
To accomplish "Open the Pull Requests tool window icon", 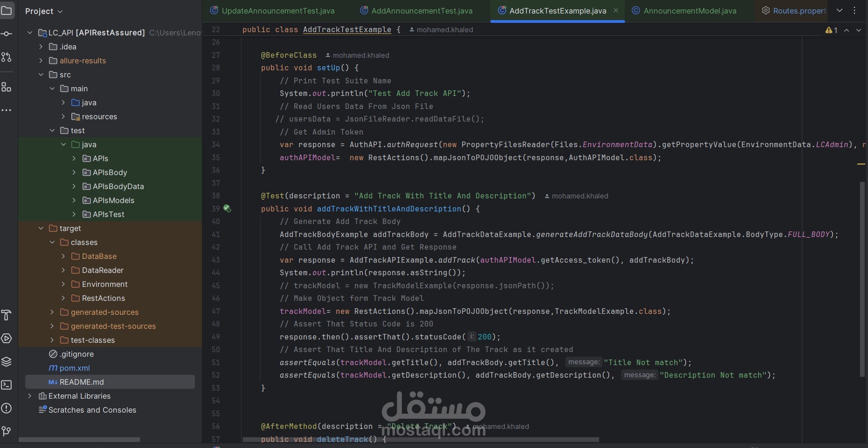I will (x=7, y=57).
